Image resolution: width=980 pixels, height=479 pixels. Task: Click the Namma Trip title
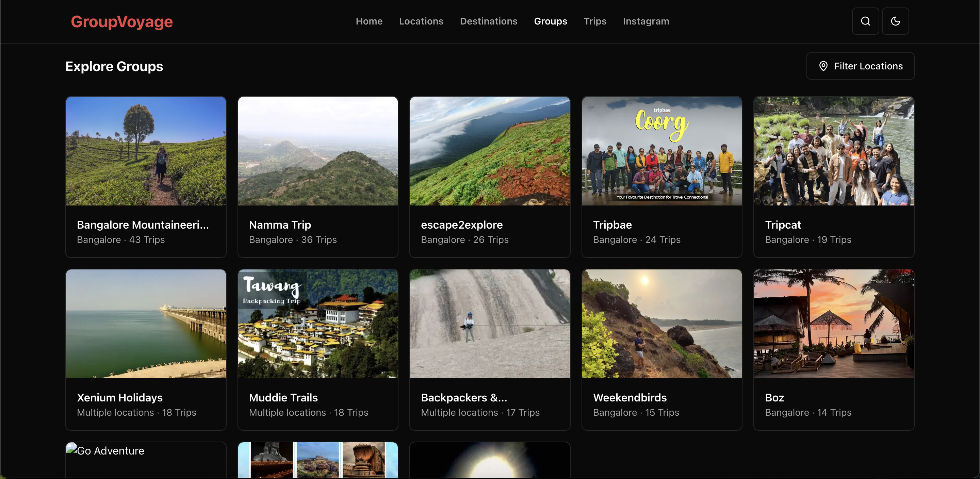pyautogui.click(x=280, y=225)
